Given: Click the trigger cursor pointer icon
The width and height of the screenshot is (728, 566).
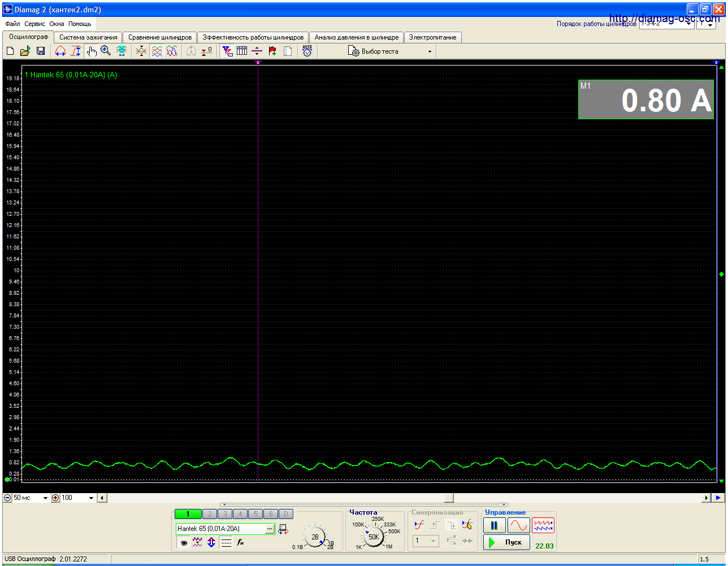Looking at the screenshot, I should click(x=466, y=525).
